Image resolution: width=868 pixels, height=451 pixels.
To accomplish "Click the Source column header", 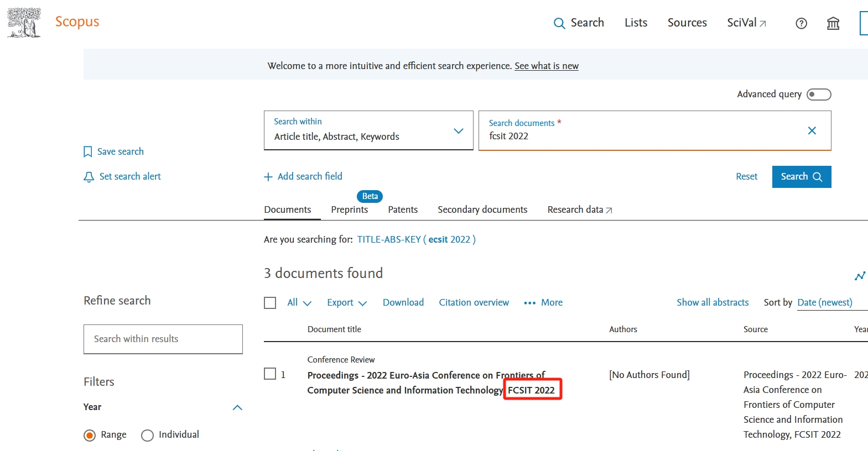I will click(x=756, y=329).
